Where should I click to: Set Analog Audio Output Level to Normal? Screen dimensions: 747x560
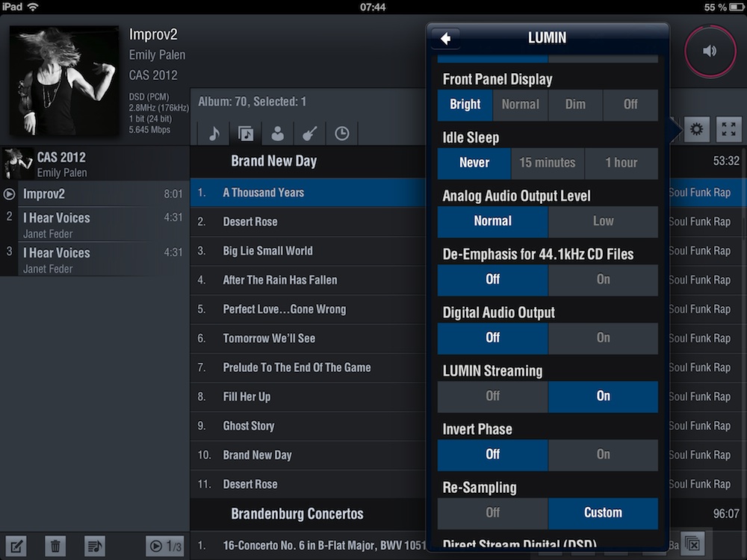[492, 222]
